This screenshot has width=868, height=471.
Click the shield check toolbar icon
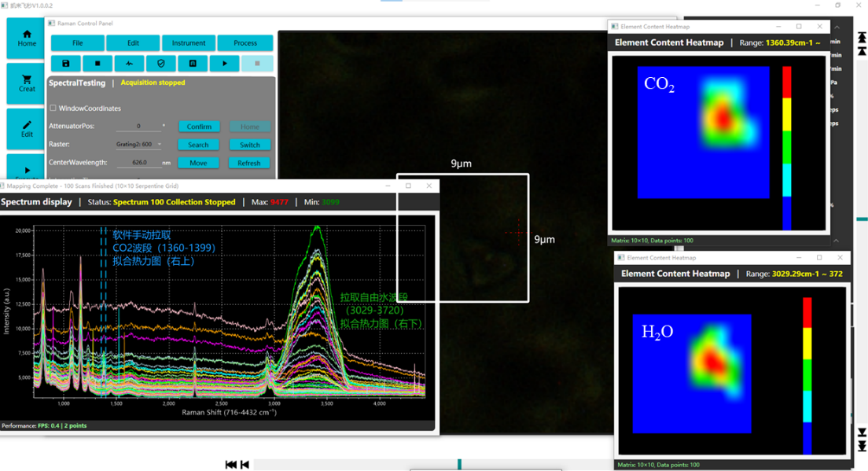(161, 64)
